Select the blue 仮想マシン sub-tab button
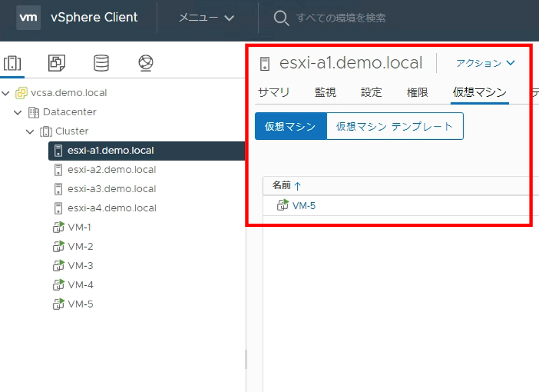 coord(291,126)
